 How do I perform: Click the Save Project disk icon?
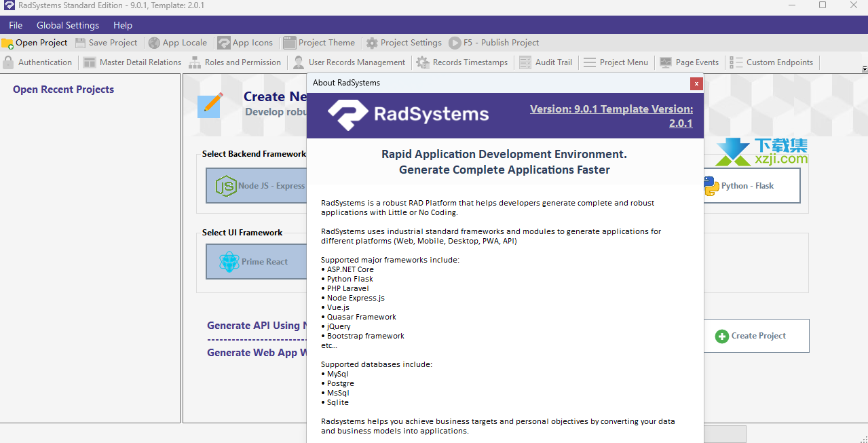81,43
